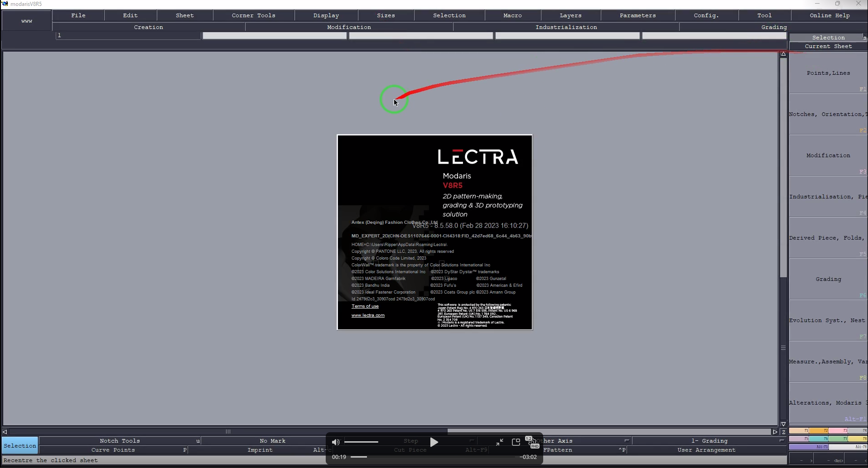Open the Terms of use link

(365, 306)
